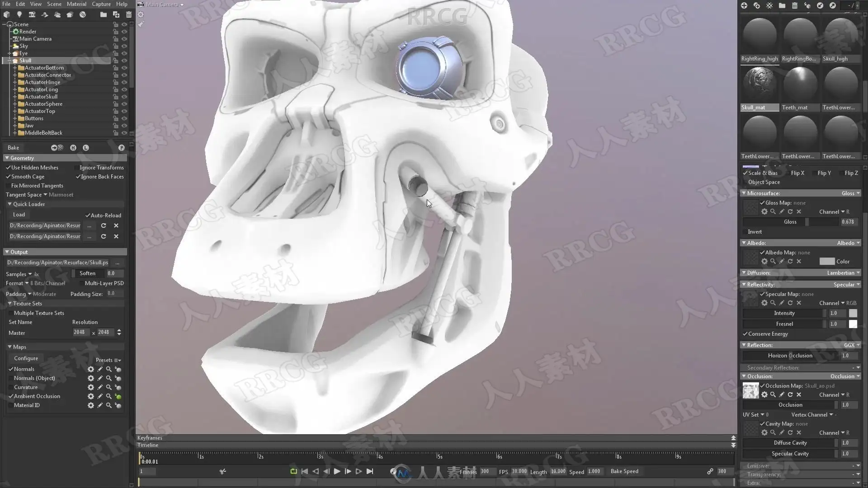Toggle the Smooth Cage checkbox
This screenshot has height=488, width=868.
coord(8,177)
